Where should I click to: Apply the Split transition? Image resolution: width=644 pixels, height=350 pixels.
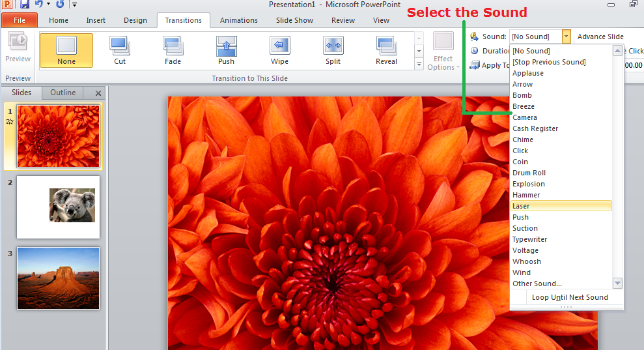pos(333,50)
